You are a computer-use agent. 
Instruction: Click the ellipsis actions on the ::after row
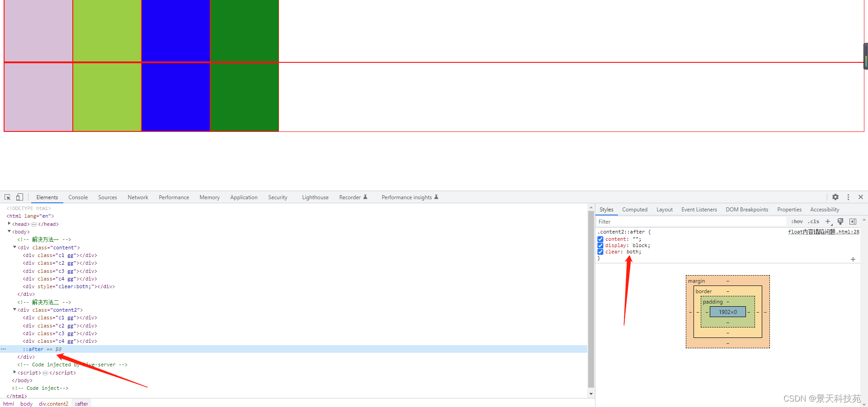(3, 349)
